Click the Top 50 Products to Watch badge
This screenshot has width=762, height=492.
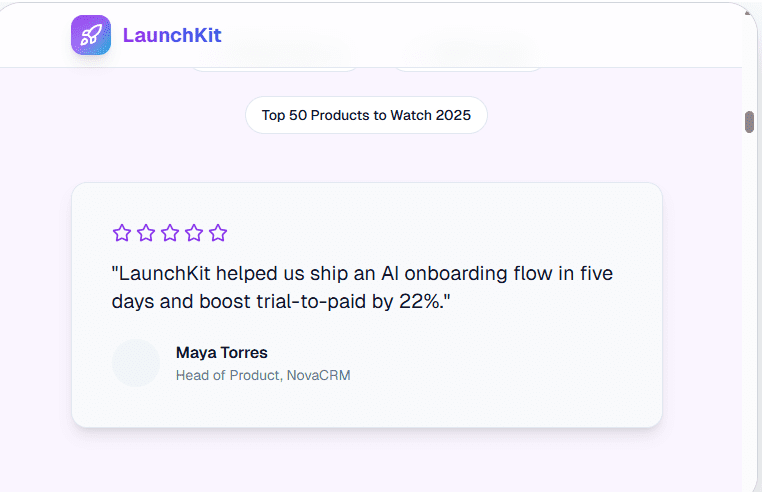(x=366, y=115)
